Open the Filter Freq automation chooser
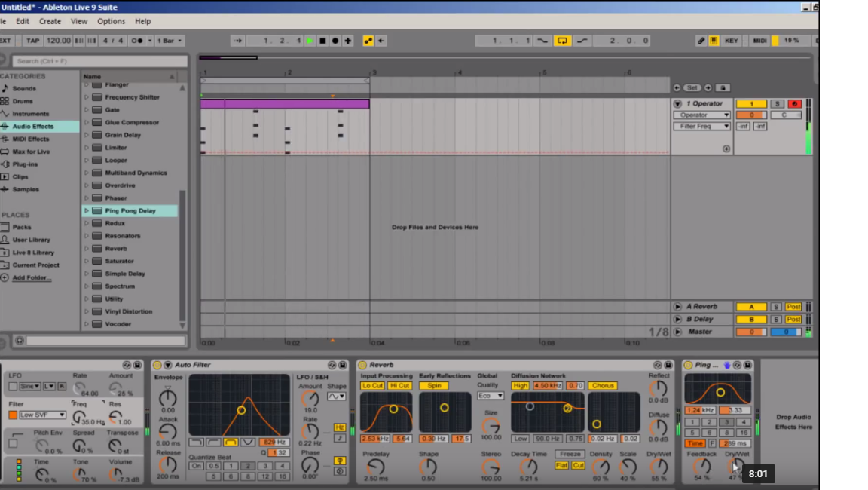Image resolution: width=868 pixels, height=490 pixels. tap(702, 126)
